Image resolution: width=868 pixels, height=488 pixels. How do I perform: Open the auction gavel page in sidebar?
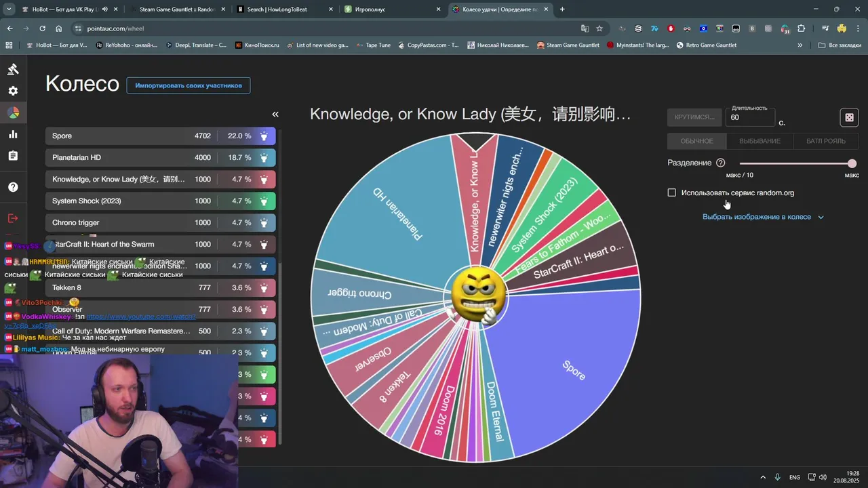pyautogui.click(x=13, y=69)
